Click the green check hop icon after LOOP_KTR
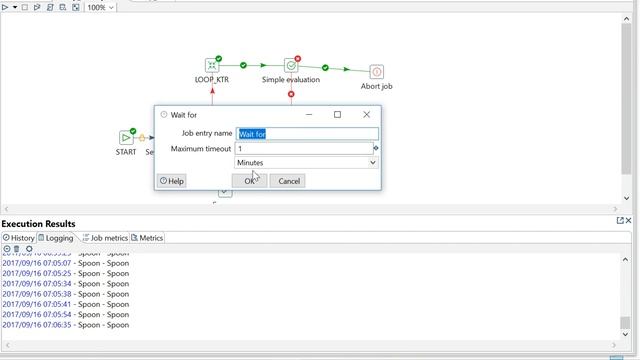 pos(243,65)
